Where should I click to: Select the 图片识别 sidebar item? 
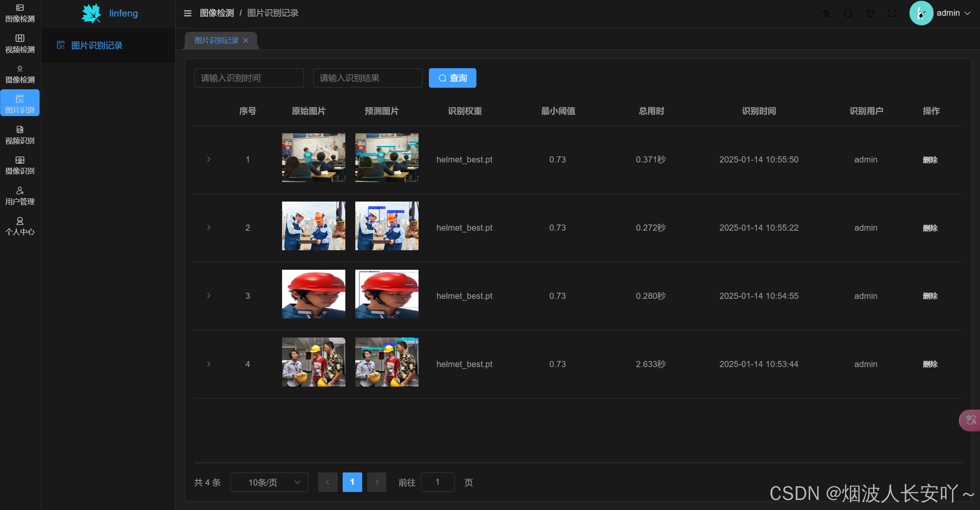pos(20,103)
